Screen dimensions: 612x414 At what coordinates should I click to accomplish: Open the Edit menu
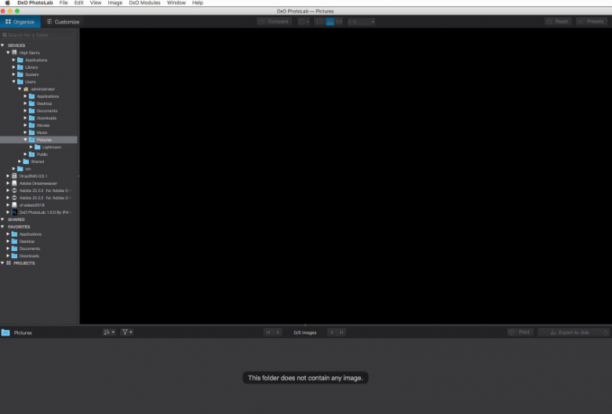pyautogui.click(x=79, y=3)
